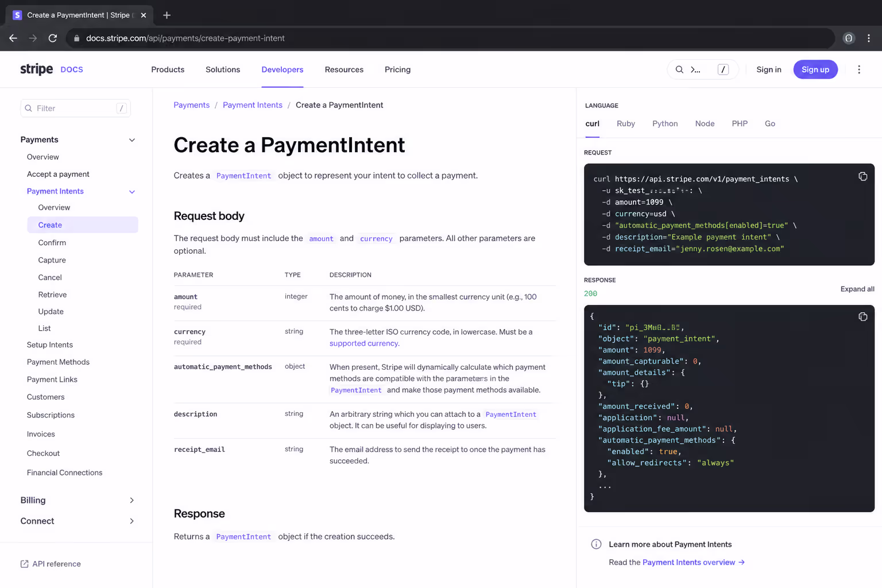Switch code language to Python
882x588 pixels.
665,123
